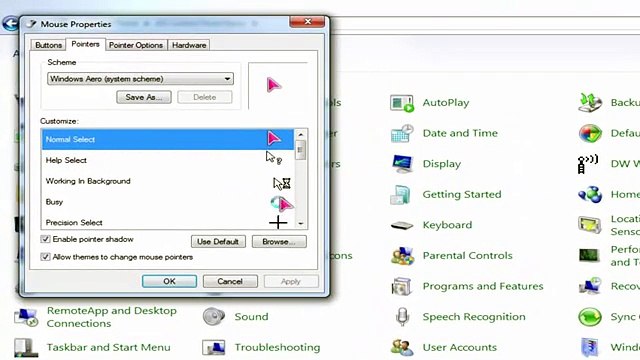The height and width of the screenshot is (360, 640).
Task: Toggle Allow themes to change mouse pointers
Action: click(45, 257)
